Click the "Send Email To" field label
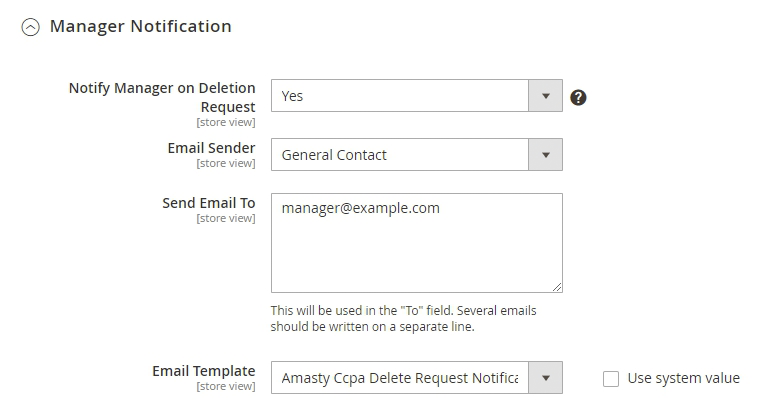Screen dimensions: 765x408 coord(209,203)
